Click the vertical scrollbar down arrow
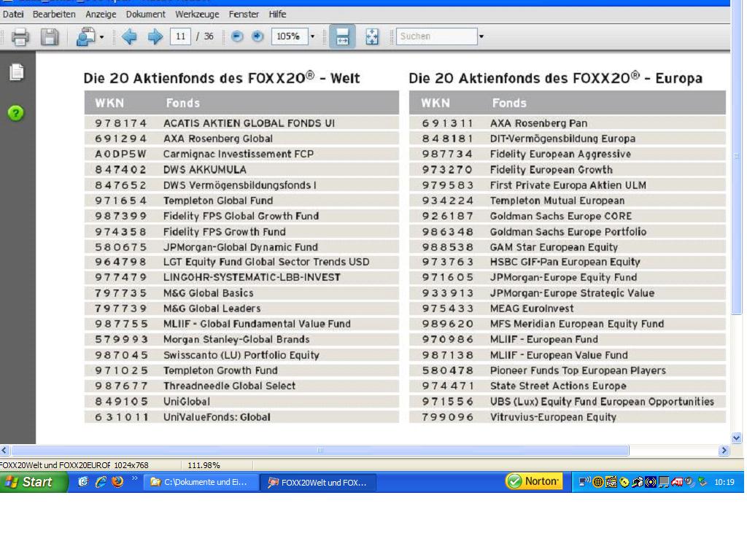 tap(737, 438)
